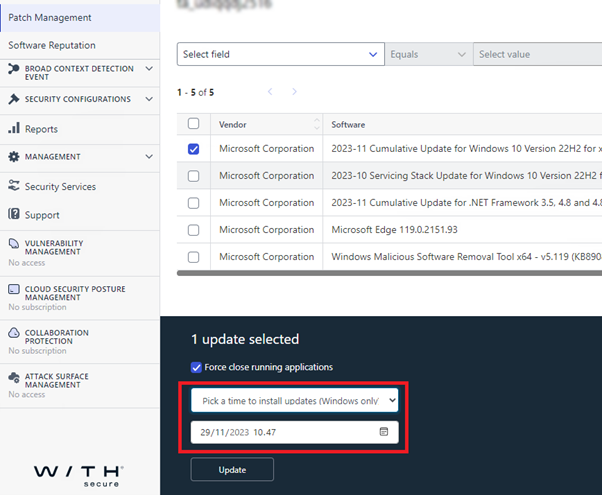Image resolution: width=602 pixels, height=495 pixels.
Task: Click the Support help icon
Action: pyautogui.click(x=14, y=214)
